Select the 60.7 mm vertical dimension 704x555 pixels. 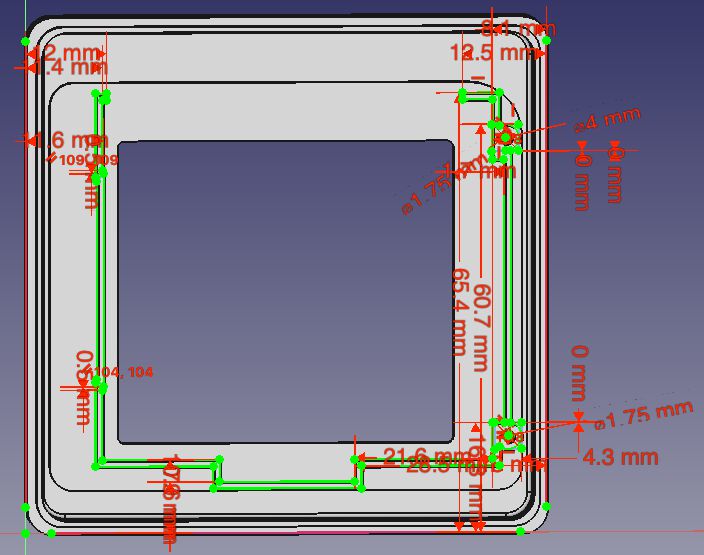point(482,327)
